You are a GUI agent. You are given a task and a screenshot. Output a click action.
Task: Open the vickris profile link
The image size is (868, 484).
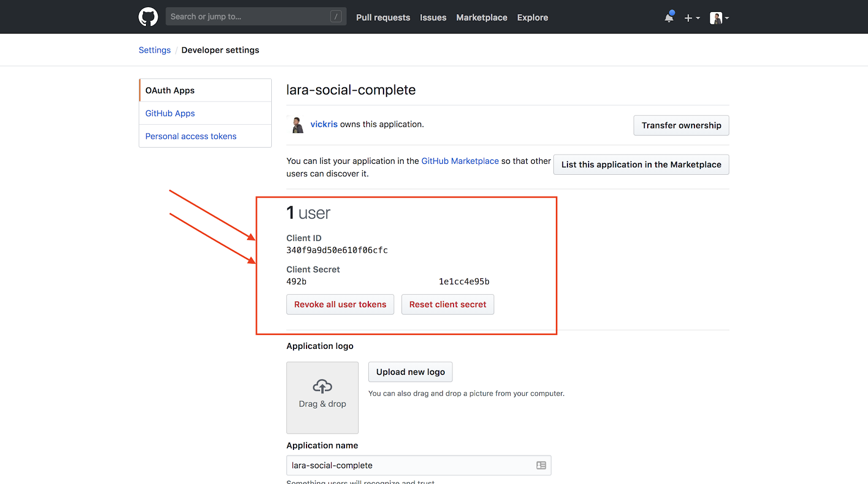tap(324, 124)
